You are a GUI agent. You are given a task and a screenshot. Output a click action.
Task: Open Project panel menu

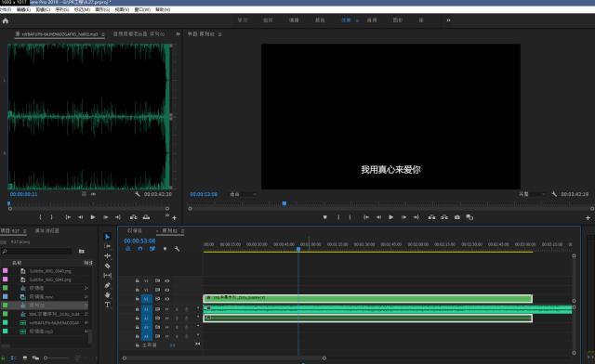point(25,231)
